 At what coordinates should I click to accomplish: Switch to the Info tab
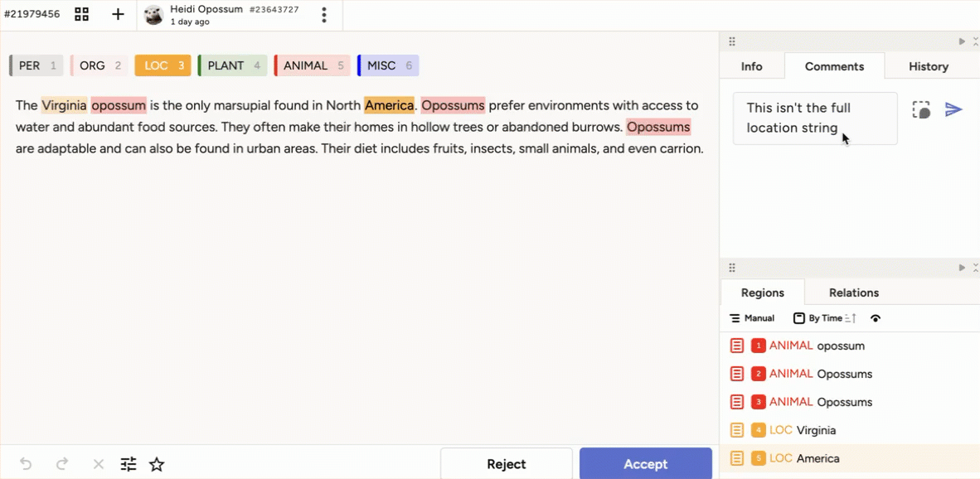coord(751,66)
